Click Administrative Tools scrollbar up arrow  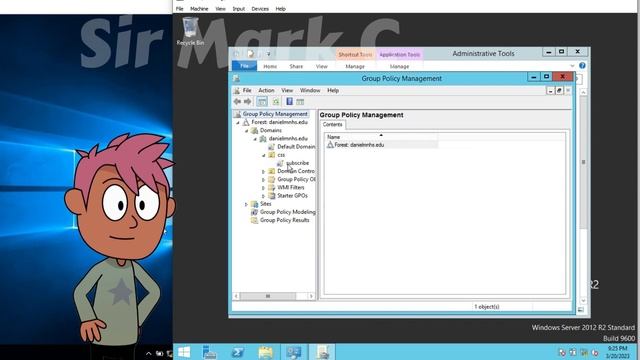(583, 92)
